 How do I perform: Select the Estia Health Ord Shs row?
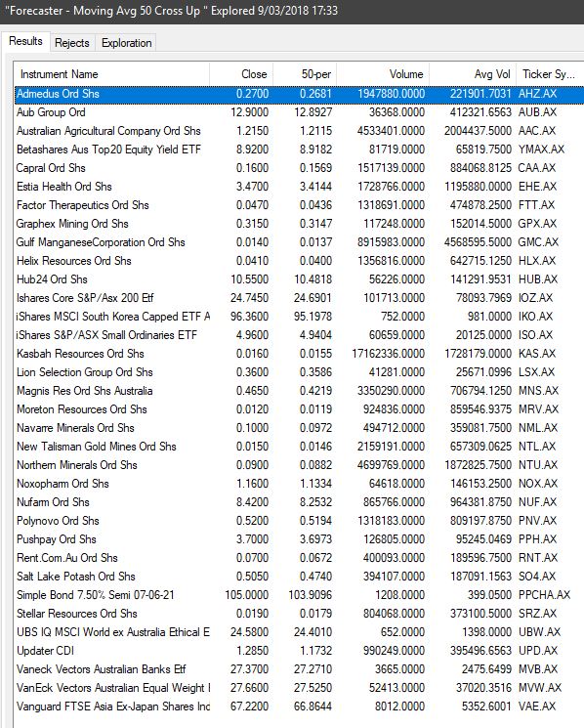point(299,187)
